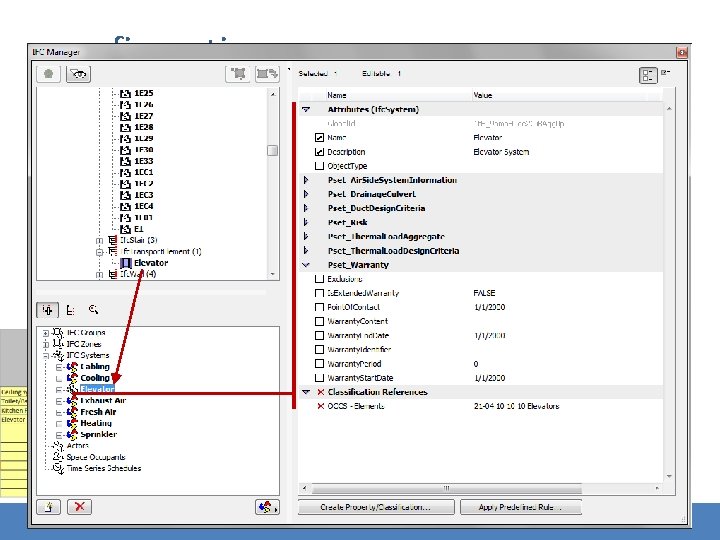Switch the property list view mode icon
Screen dimensions: 720x540
[648, 75]
